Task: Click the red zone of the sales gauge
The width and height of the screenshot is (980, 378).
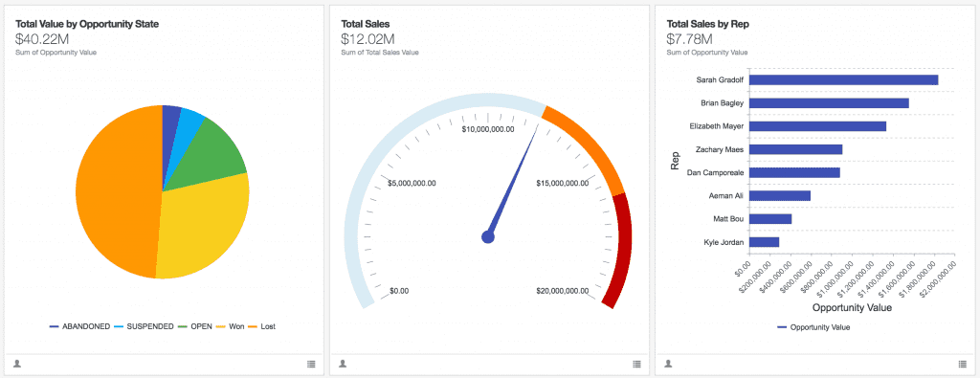Action: (619, 250)
